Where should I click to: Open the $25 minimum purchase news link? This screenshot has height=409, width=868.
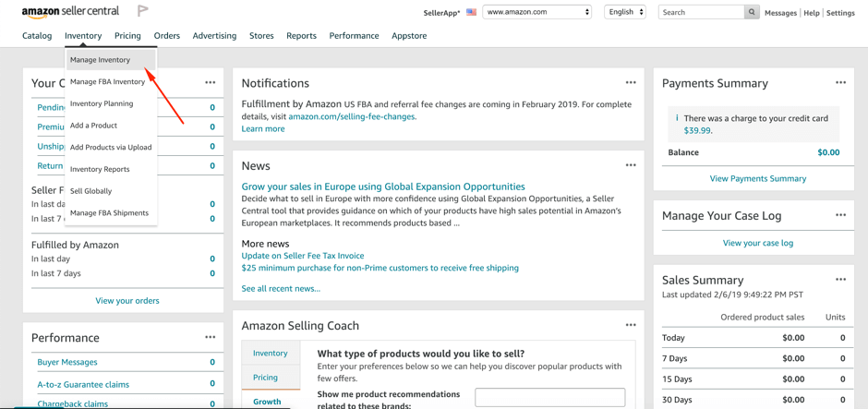pos(380,268)
